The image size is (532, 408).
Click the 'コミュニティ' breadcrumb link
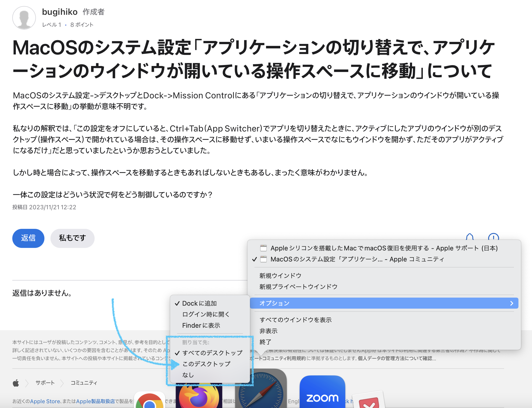pyautogui.click(x=84, y=383)
